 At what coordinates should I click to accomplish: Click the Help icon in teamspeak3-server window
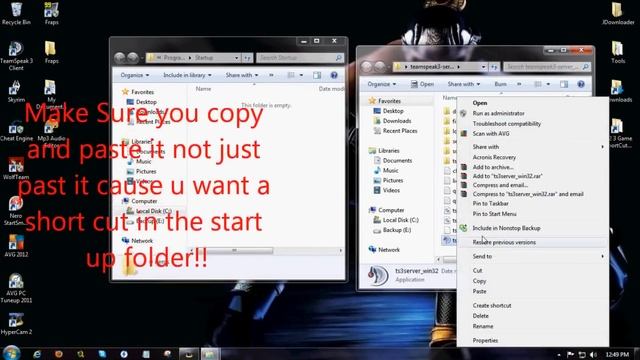point(581,84)
